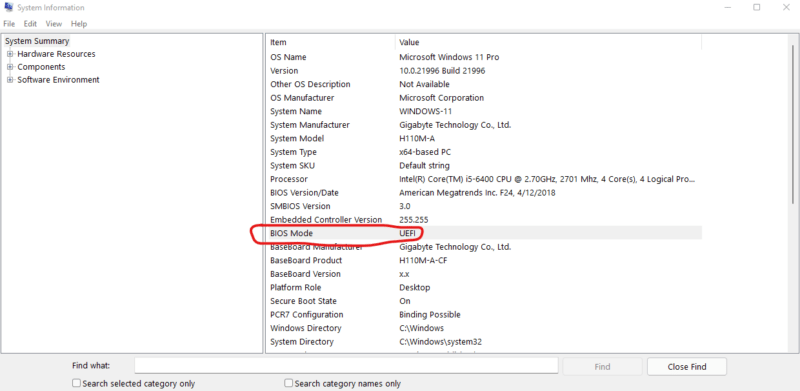This screenshot has width=800, height=391.
Task: Click the Item column header
Action: [331, 42]
